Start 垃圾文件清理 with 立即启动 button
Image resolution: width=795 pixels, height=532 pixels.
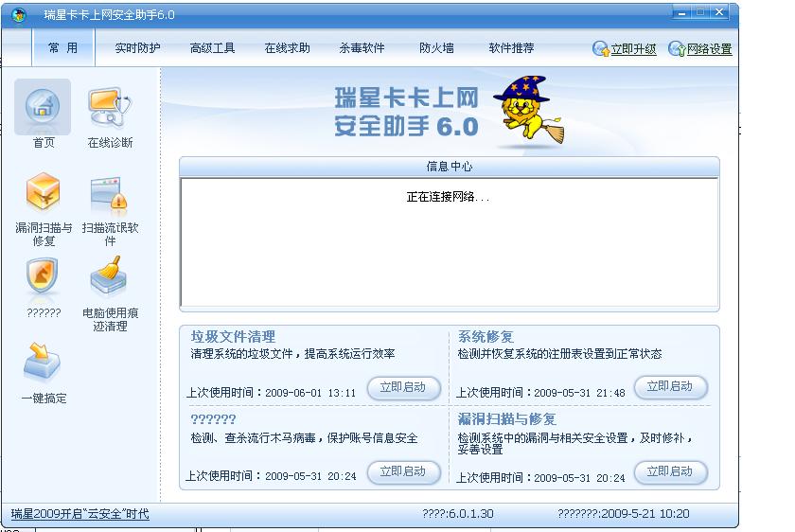point(403,387)
